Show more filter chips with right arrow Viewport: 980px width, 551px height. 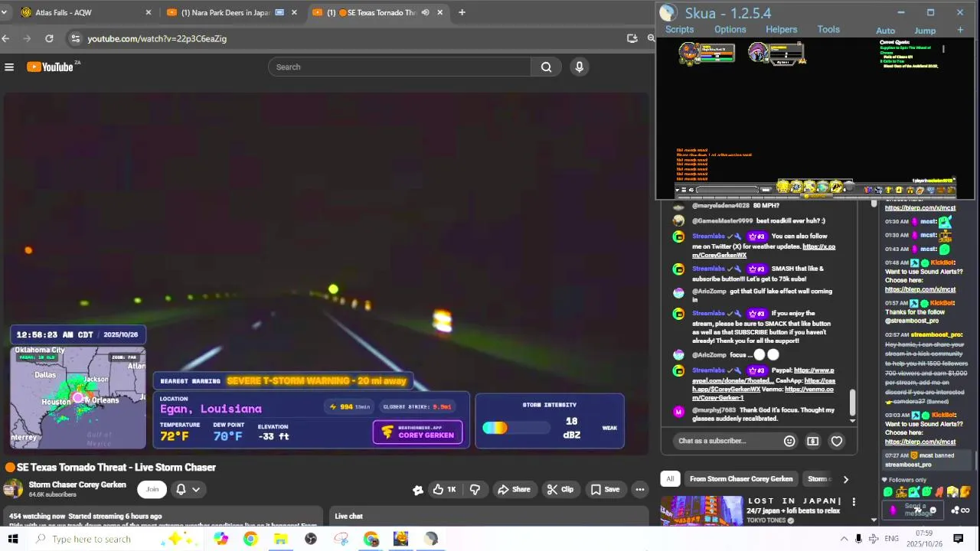[845, 479]
